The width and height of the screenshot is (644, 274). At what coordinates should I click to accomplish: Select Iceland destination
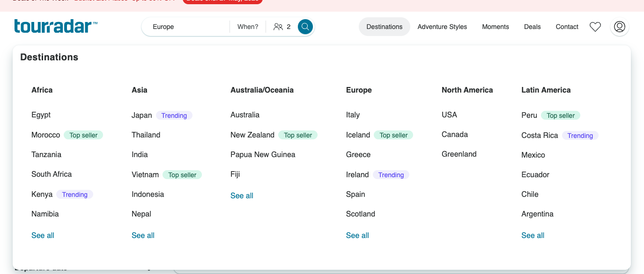tap(358, 135)
